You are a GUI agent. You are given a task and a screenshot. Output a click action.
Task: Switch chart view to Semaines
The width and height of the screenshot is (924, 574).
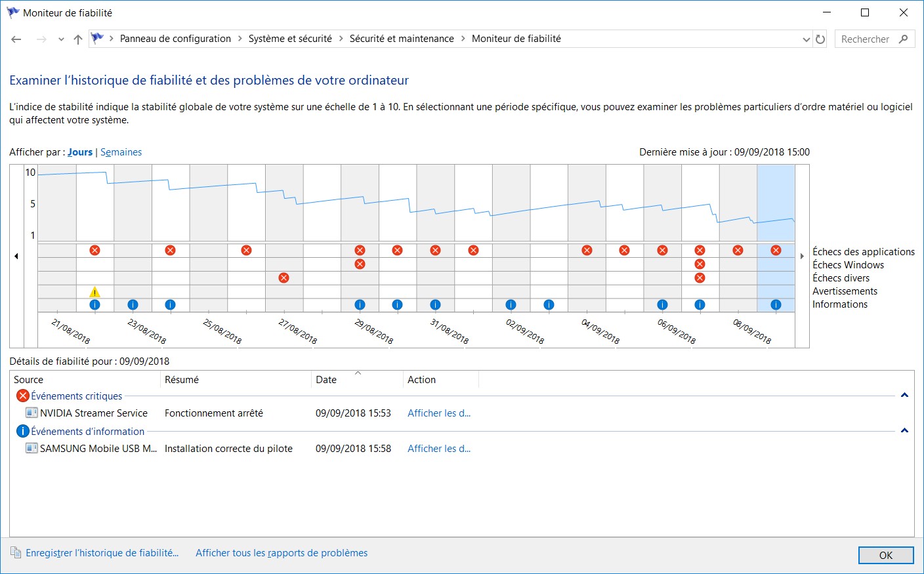pyautogui.click(x=121, y=152)
